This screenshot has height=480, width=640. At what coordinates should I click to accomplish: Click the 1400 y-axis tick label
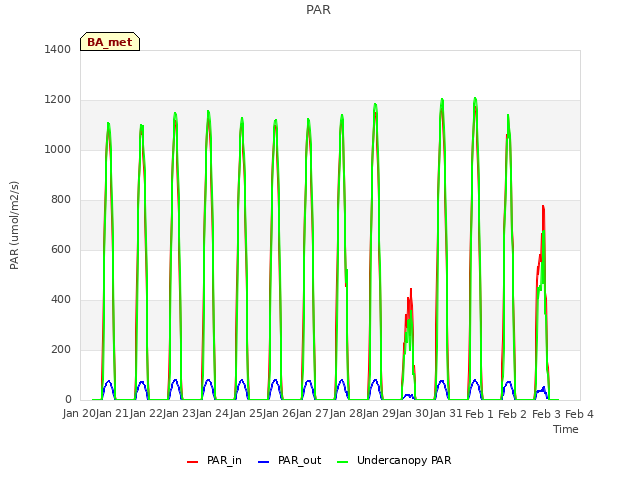pos(58,49)
